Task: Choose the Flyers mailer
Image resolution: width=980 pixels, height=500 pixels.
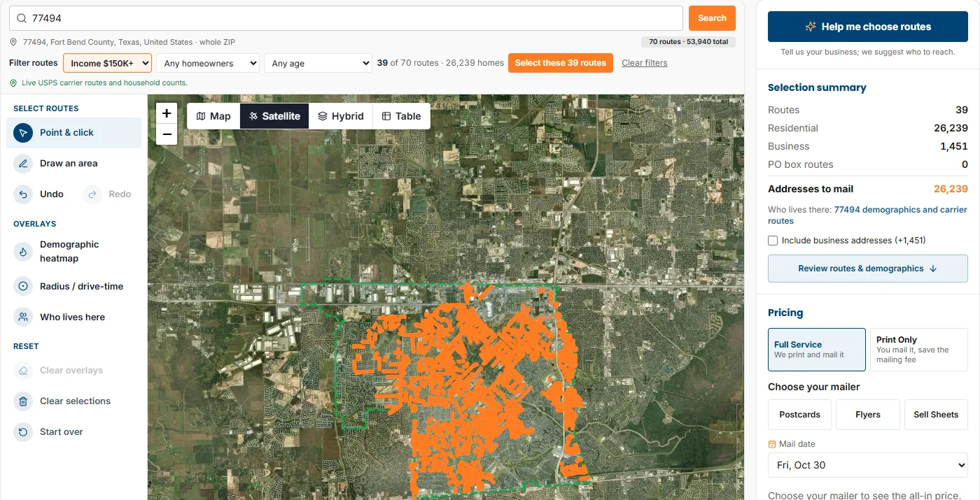Action: [x=868, y=415]
